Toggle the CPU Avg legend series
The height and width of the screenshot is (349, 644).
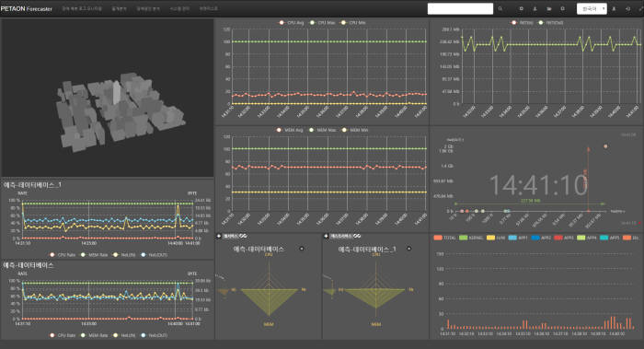[x=292, y=23]
